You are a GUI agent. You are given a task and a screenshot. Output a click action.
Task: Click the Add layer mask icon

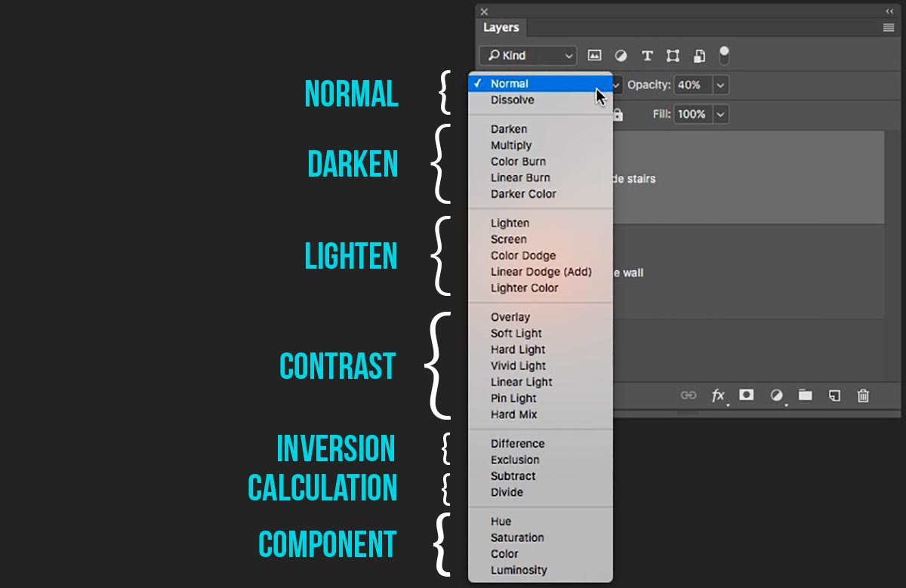(747, 395)
